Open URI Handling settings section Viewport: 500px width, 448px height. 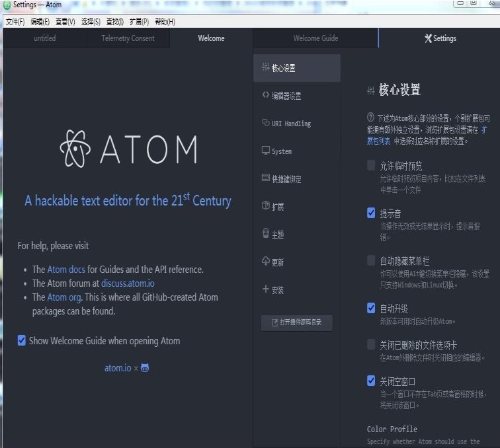[296, 124]
